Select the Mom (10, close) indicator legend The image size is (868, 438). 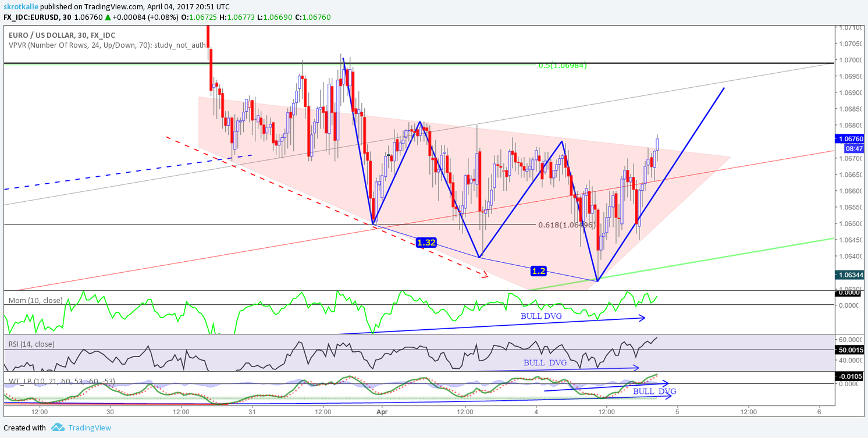click(35, 300)
